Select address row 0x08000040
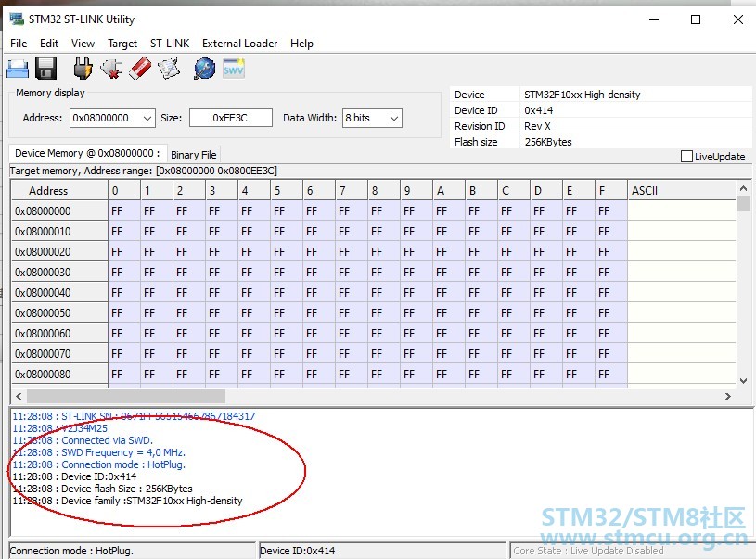 pyautogui.click(x=59, y=293)
